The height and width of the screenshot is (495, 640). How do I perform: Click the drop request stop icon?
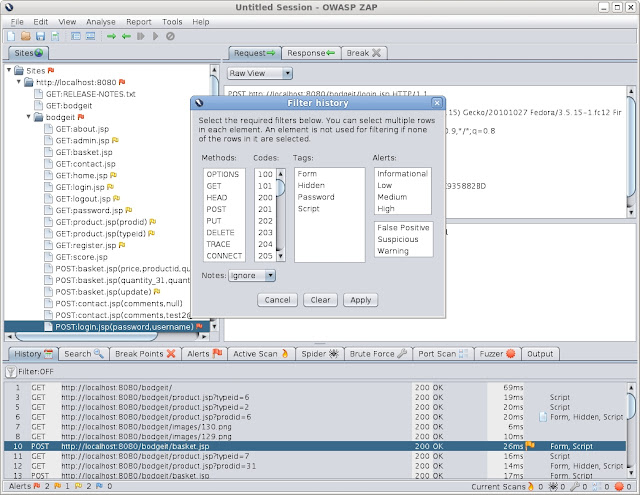click(170, 36)
